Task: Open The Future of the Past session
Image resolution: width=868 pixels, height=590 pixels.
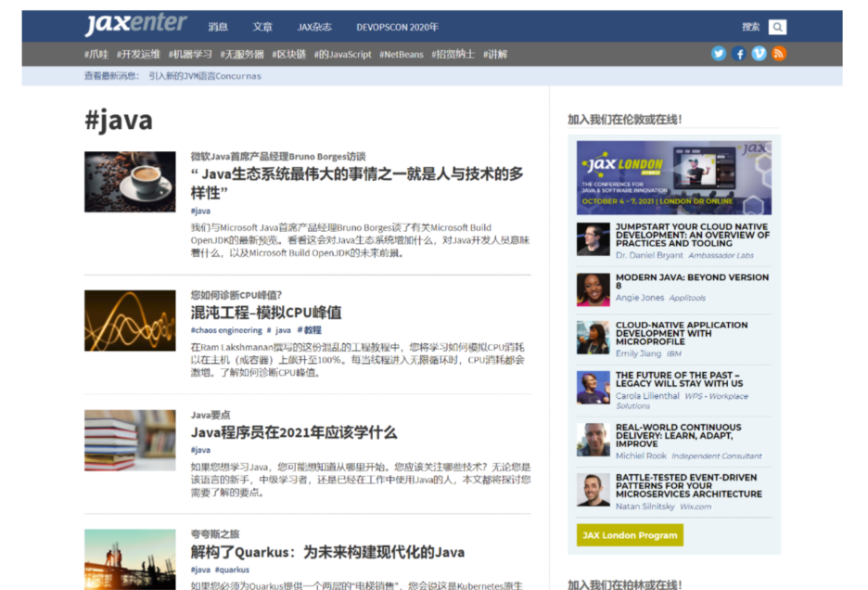Action: point(679,378)
